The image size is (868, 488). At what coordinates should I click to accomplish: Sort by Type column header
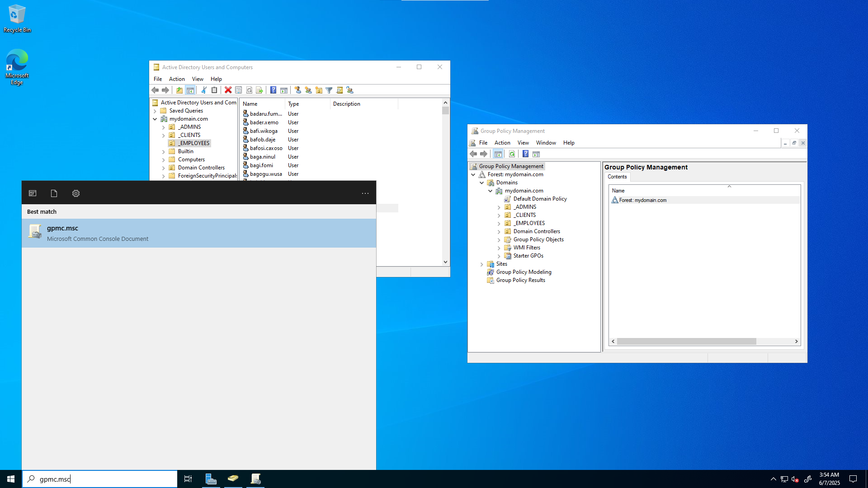307,104
